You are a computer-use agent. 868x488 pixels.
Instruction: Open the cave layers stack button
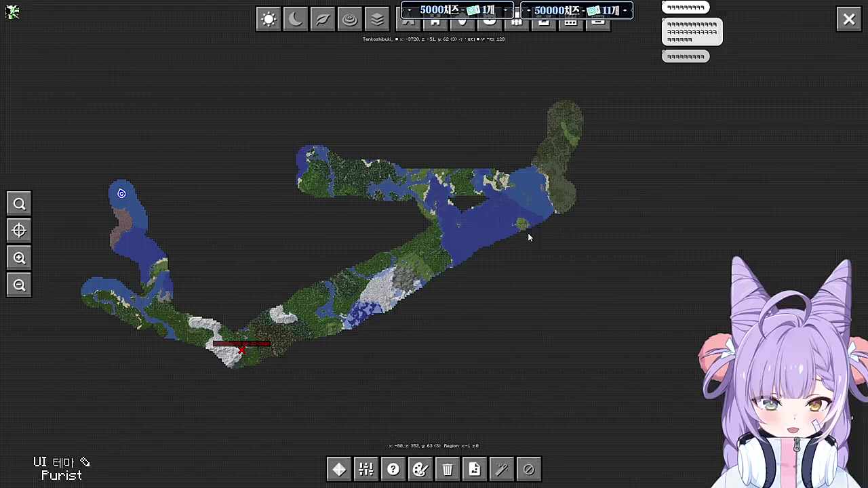377,19
